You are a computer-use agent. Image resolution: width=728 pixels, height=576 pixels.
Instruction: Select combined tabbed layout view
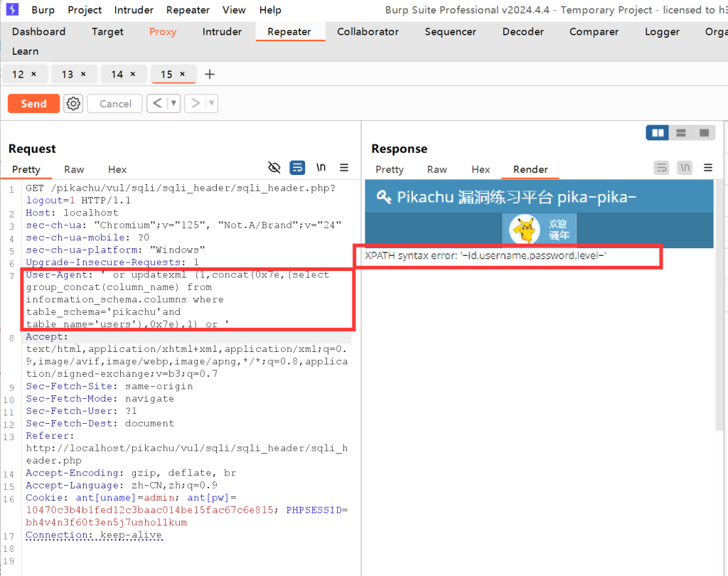(704, 133)
